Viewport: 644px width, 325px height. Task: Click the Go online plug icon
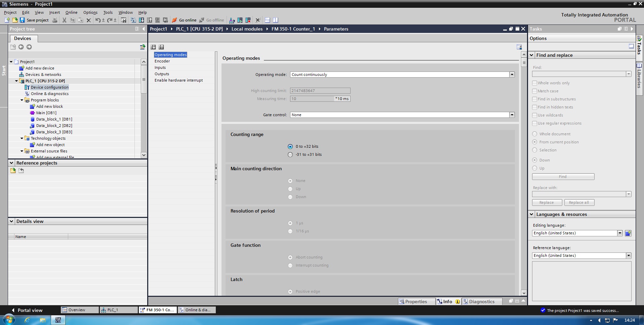pyautogui.click(x=174, y=20)
